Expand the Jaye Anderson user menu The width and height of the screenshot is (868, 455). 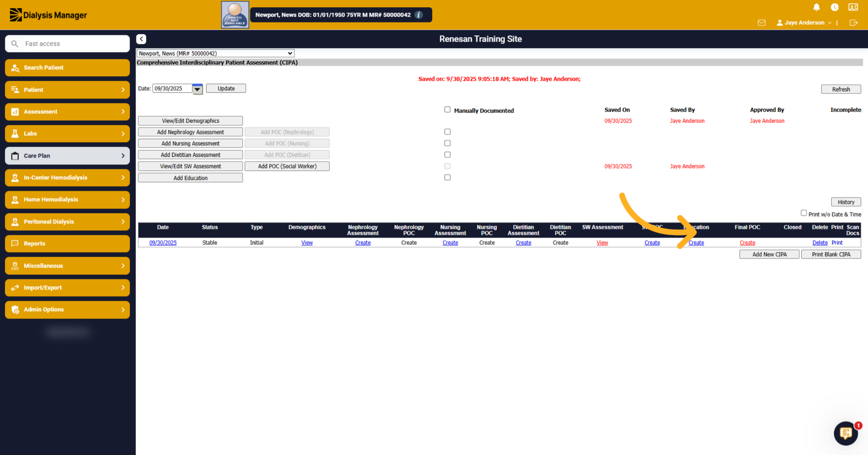pos(804,22)
